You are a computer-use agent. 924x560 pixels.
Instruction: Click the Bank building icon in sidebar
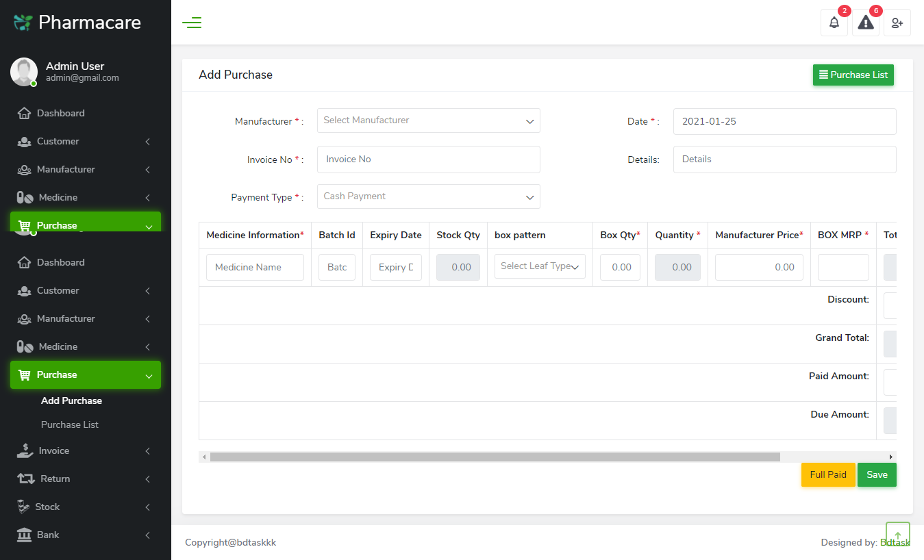[x=24, y=535]
